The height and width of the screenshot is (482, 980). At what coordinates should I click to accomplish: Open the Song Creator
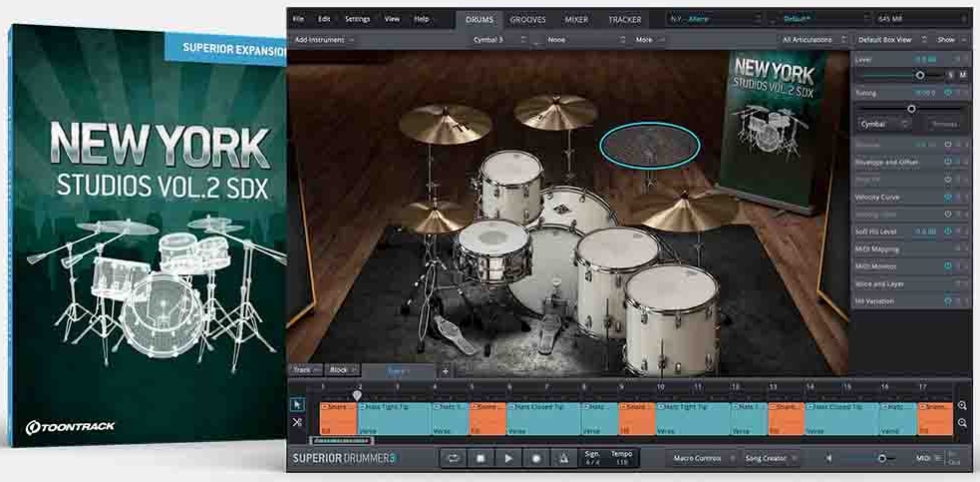(770, 458)
